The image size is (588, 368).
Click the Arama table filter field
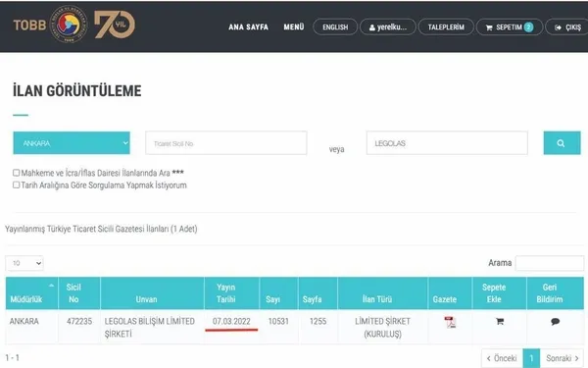[550, 263]
